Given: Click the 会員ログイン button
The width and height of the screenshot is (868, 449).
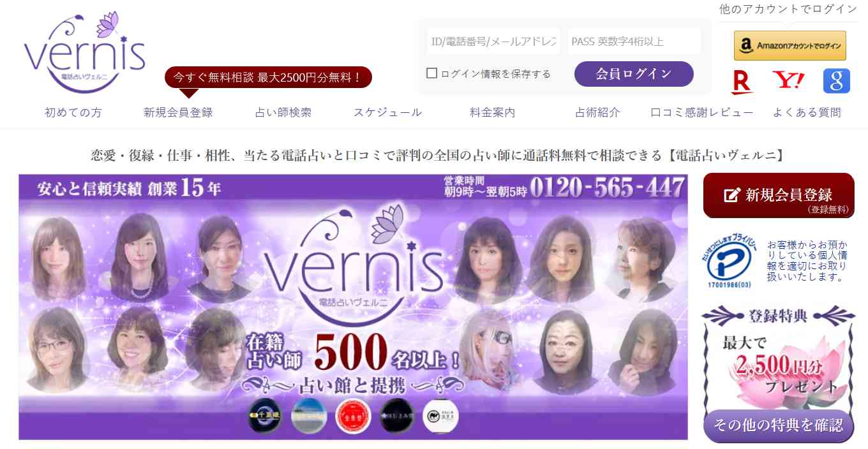Looking at the screenshot, I should coord(634,74).
